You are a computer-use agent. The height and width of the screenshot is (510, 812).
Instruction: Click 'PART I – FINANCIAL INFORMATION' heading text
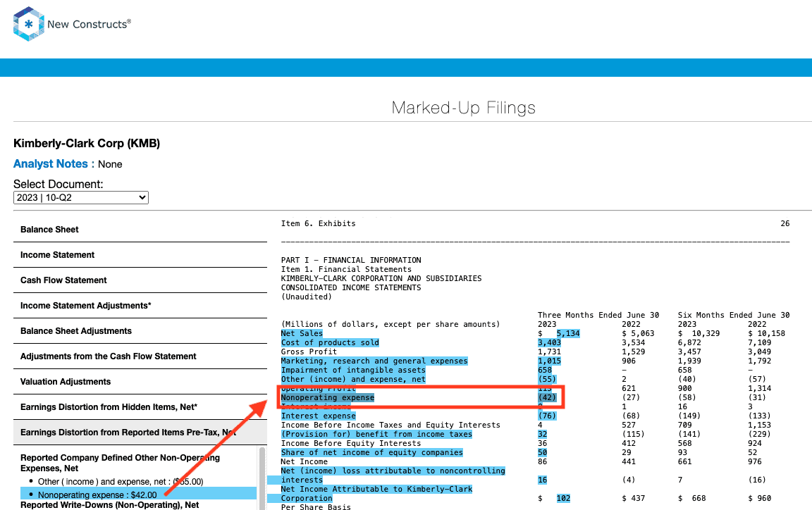351,261
